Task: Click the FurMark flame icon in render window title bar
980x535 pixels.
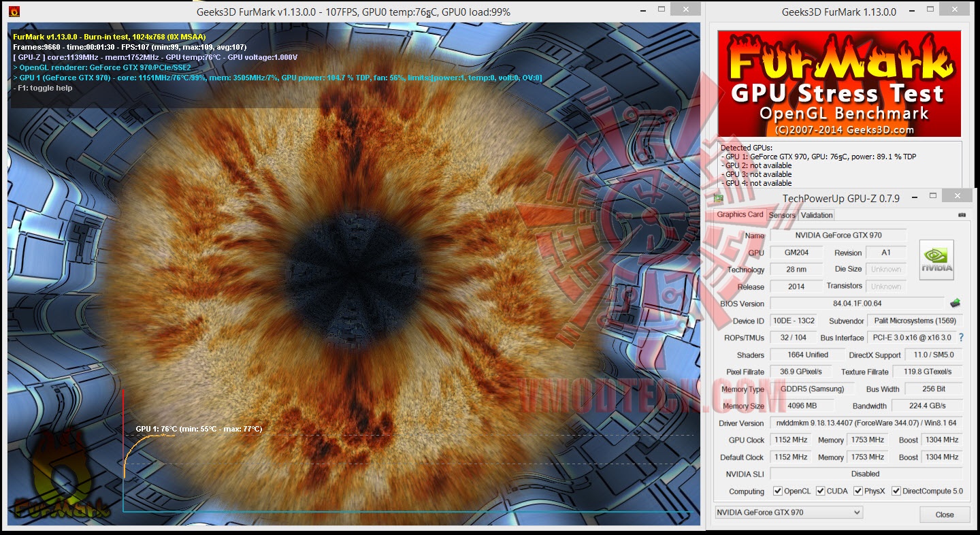Action: (x=14, y=12)
